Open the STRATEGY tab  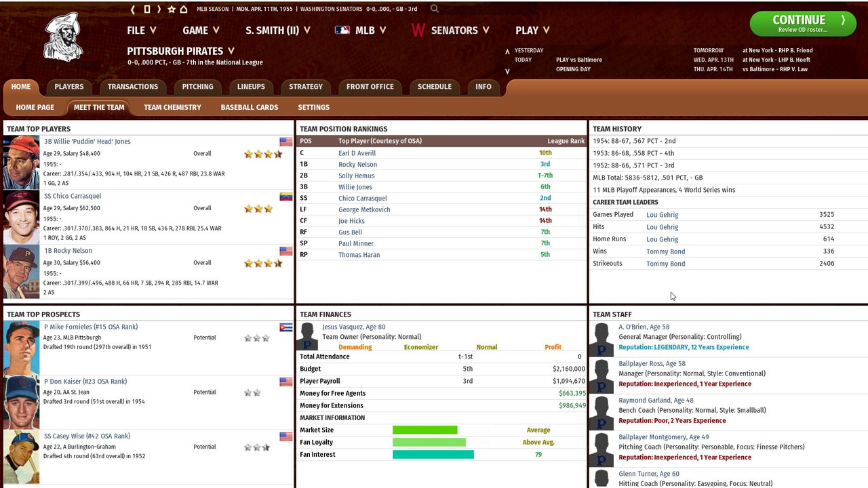306,87
